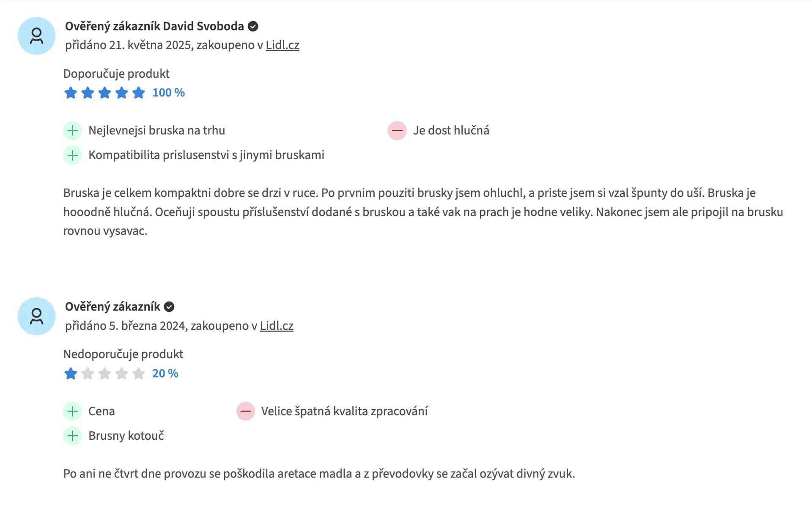The image size is (812, 521).
Task: Click plus icon beside "Kompatibilita prislusenstvi"
Action: tap(73, 155)
